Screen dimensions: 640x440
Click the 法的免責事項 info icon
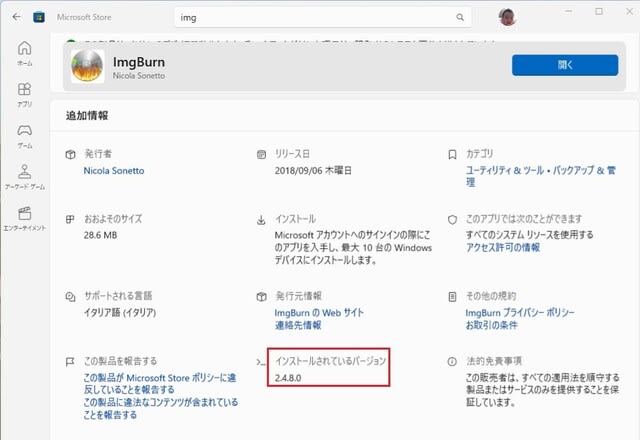(x=452, y=361)
